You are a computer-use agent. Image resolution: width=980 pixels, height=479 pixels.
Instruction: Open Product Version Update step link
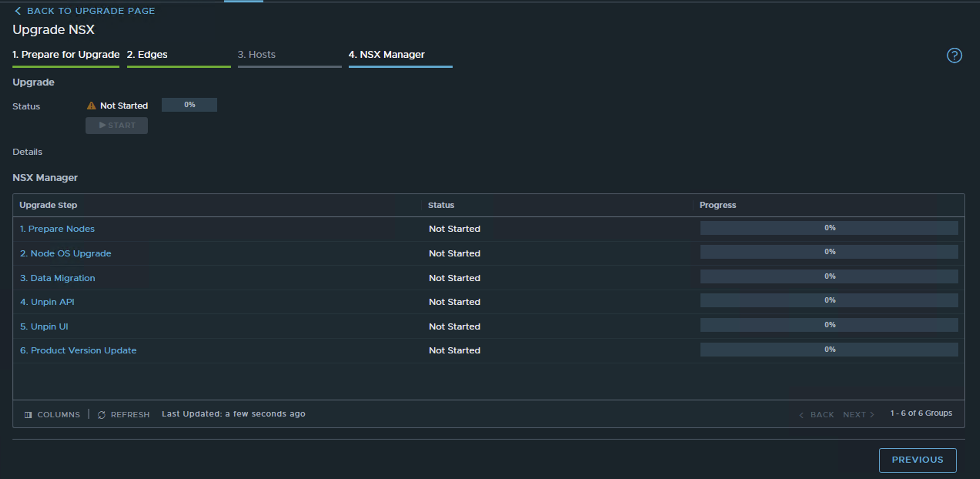[78, 350]
